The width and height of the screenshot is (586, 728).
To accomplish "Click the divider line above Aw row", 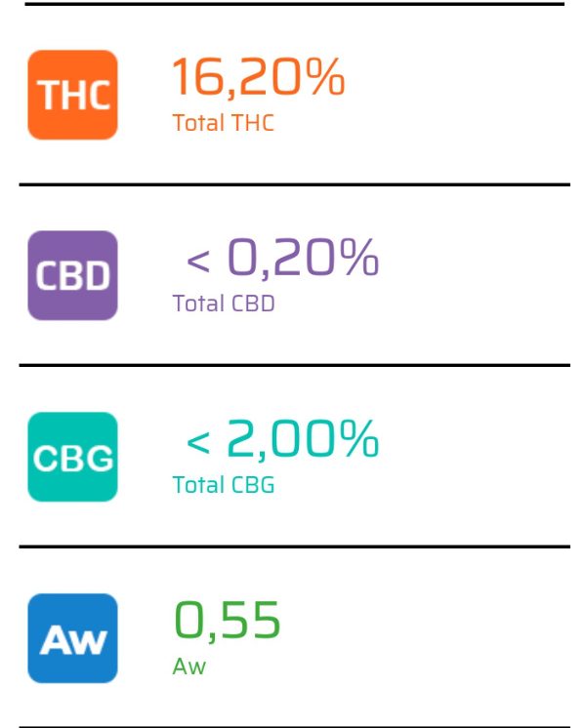I will [295, 546].
